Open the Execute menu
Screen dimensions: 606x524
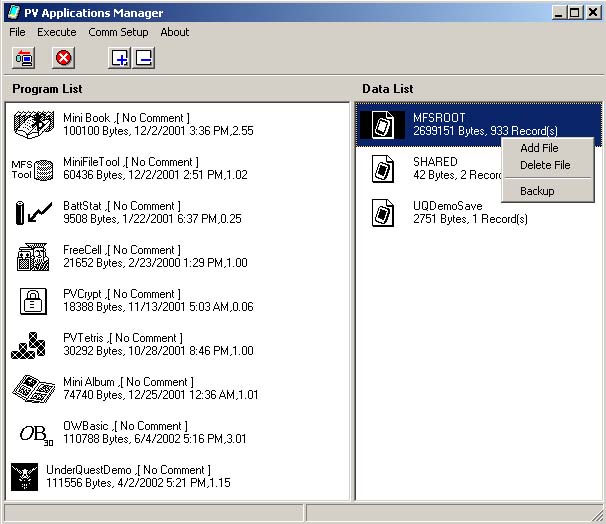(56, 32)
